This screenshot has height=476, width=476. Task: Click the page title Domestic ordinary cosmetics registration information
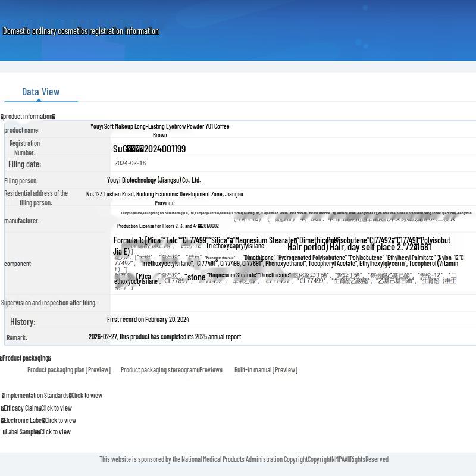(81, 31)
